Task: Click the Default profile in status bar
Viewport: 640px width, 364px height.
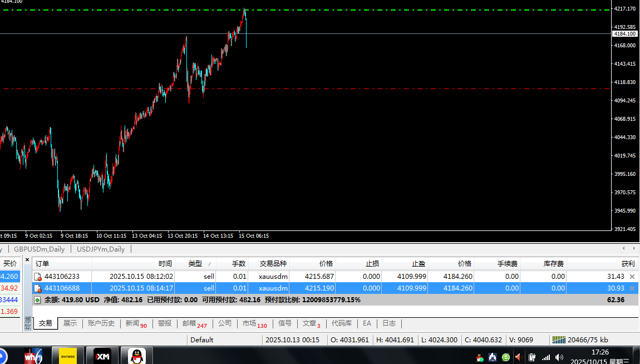Action: click(x=201, y=340)
